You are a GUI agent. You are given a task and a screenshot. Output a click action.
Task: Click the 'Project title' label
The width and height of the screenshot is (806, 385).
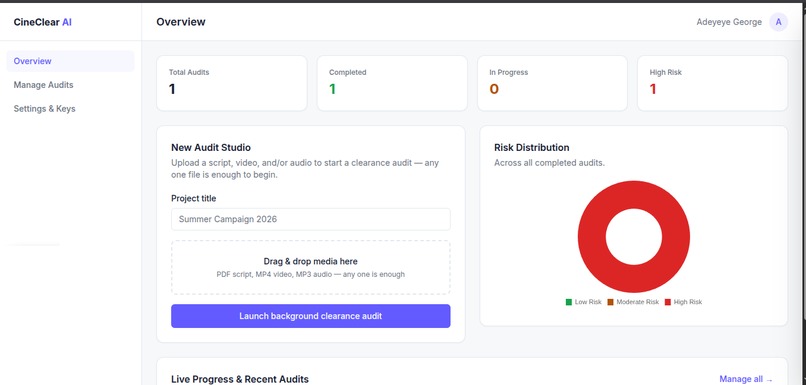pyautogui.click(x=194, y=198)
